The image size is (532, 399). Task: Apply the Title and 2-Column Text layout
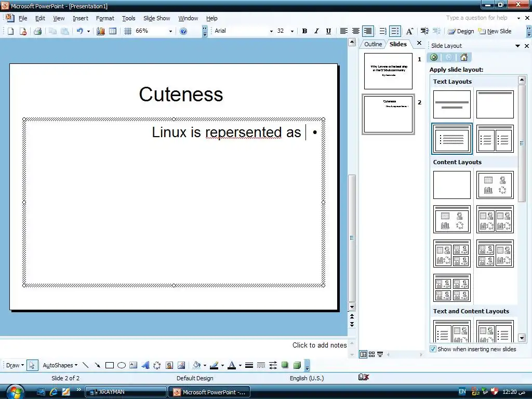click(x=495, y=138)
